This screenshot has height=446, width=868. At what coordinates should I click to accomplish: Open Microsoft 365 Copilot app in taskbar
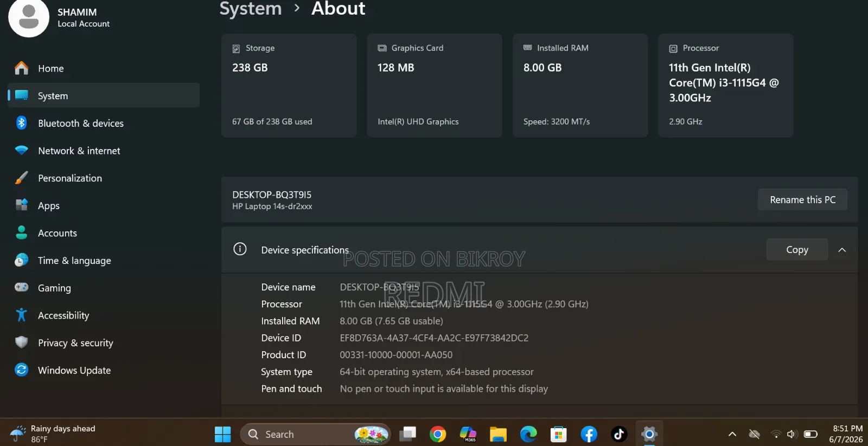[468, 435]
